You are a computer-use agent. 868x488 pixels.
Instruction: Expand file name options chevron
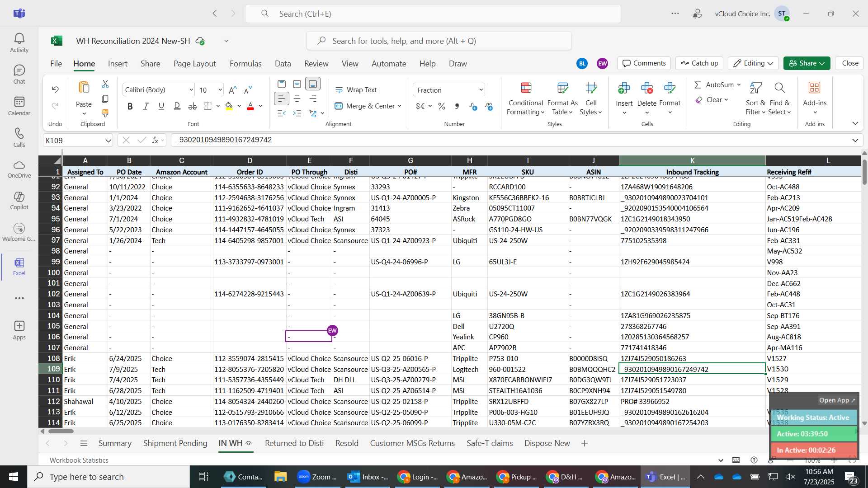[226, 41]
